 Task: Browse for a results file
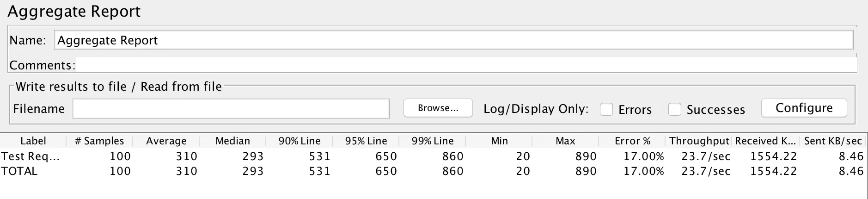click(x=438, y=108)
